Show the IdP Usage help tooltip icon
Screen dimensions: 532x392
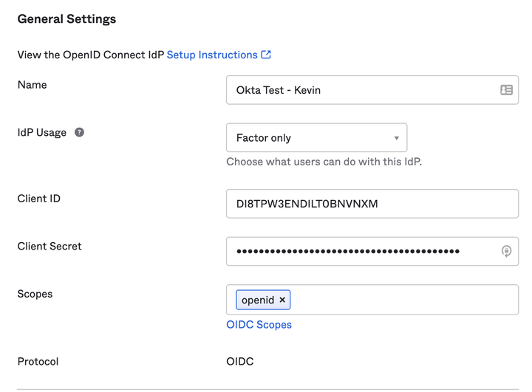(x=79, y=132)
